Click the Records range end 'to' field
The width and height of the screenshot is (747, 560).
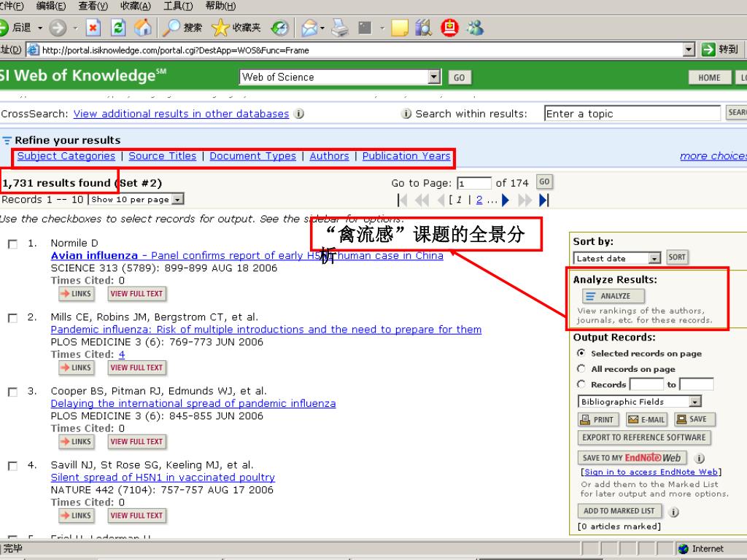[x=697, y=384]
